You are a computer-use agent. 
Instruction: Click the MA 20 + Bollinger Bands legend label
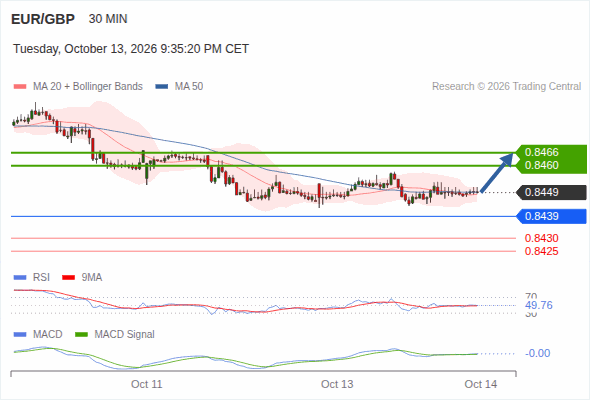click(88, 87)
